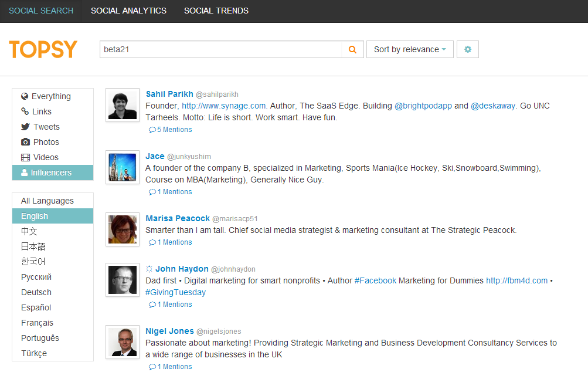Filter results by Videos
This screenshot has width=588, height=372.
46,157
